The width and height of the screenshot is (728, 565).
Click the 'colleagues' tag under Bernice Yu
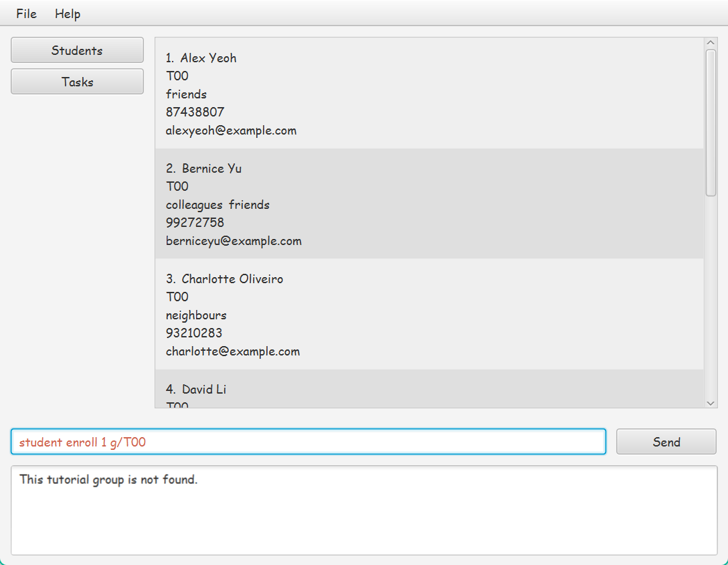click(x=194, y=205)
